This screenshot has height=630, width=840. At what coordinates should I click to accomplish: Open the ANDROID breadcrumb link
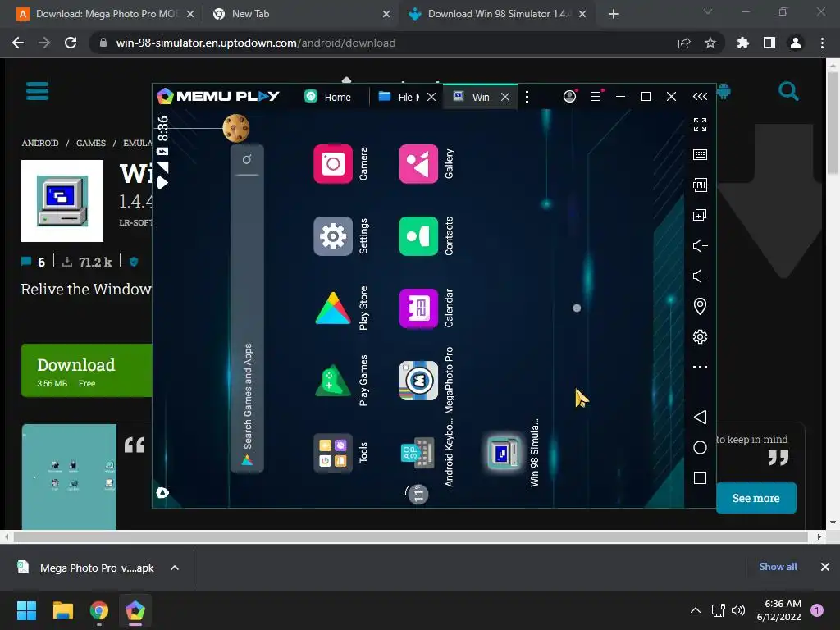40,143
